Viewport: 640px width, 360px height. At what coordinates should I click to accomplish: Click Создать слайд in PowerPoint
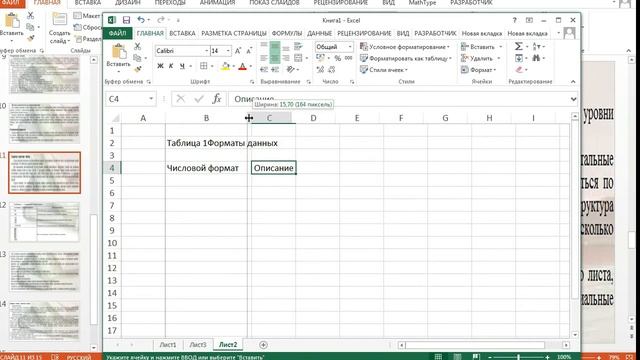click(60, 27)
